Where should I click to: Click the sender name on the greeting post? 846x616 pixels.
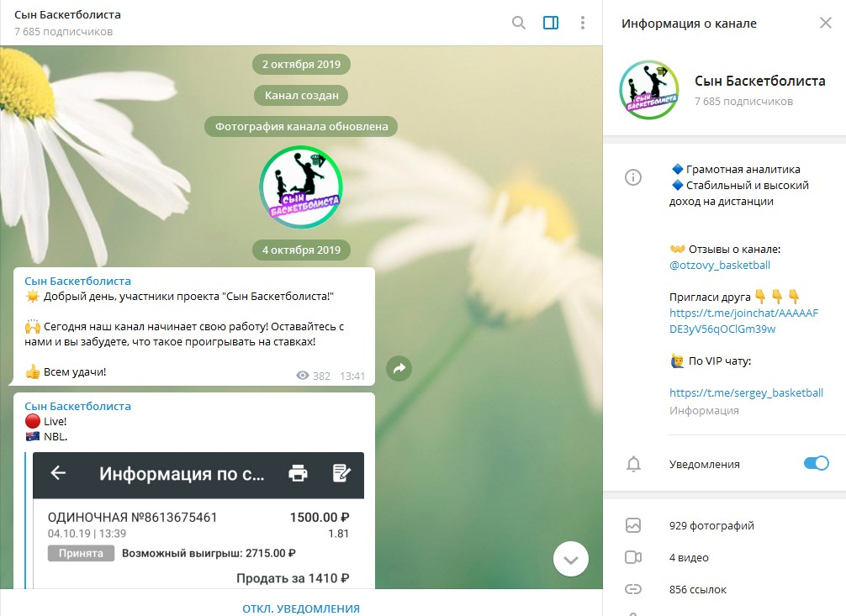pyautogui.click(x=77, y=281)
